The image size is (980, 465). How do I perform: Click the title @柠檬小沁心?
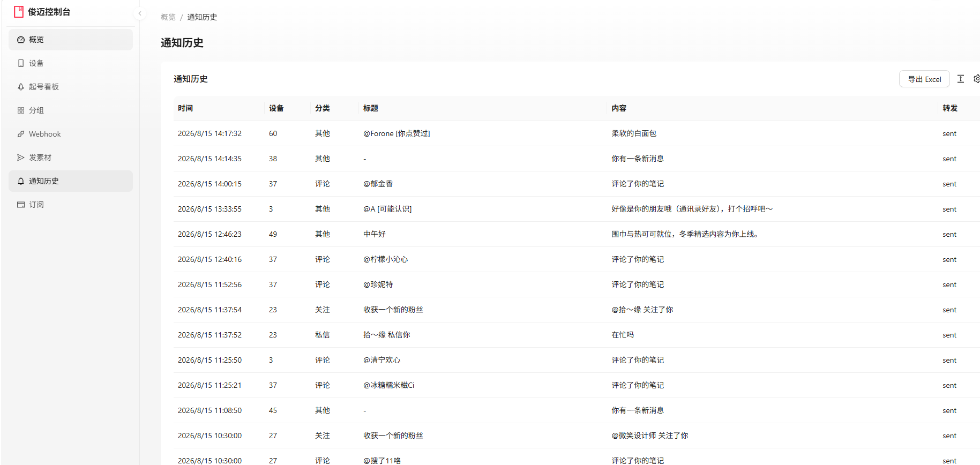[386, 259]
